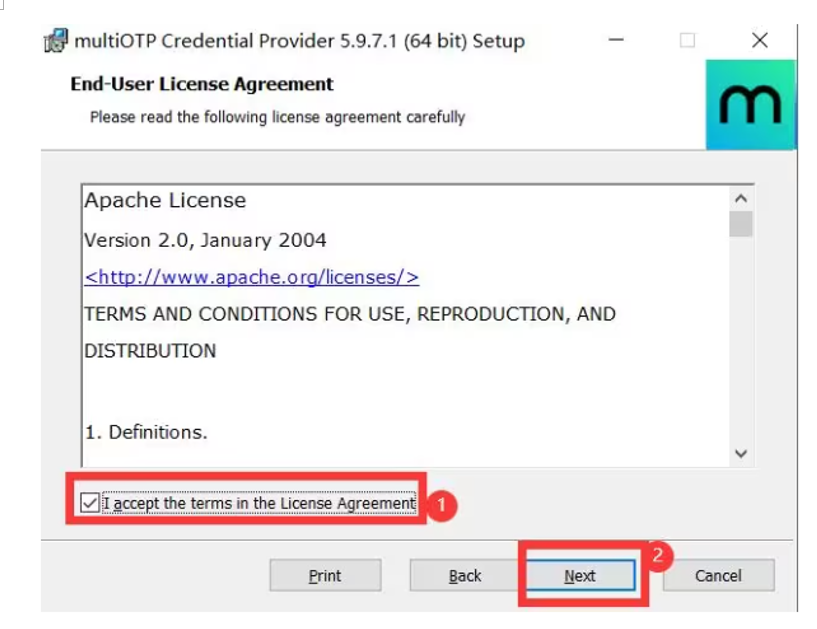Toggle the accept License Agreement checkbox
Screen dimensions: 817x629
click(91, 503)
